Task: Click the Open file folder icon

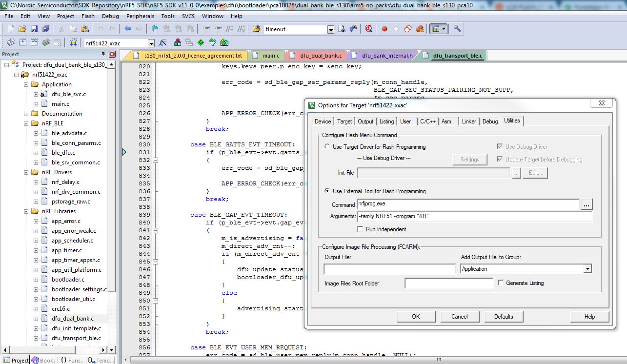Action: click(22, 29)
